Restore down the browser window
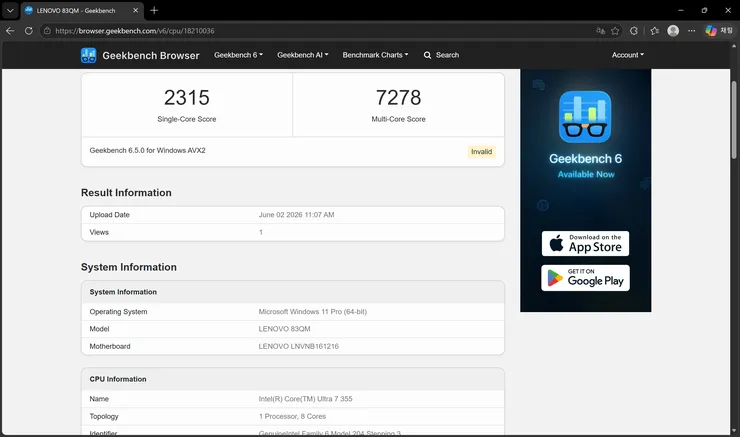740x437 pixels. coord(704,10)
